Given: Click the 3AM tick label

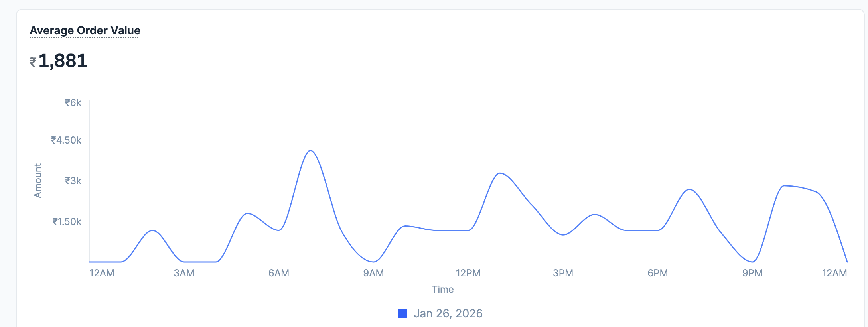Looking at the screenshot, I should pos(184,273).
